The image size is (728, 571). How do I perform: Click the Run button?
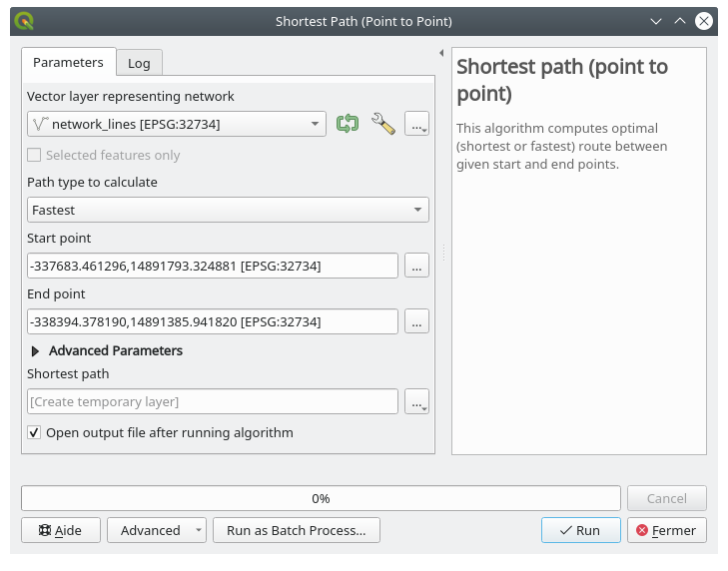point(580,530)
